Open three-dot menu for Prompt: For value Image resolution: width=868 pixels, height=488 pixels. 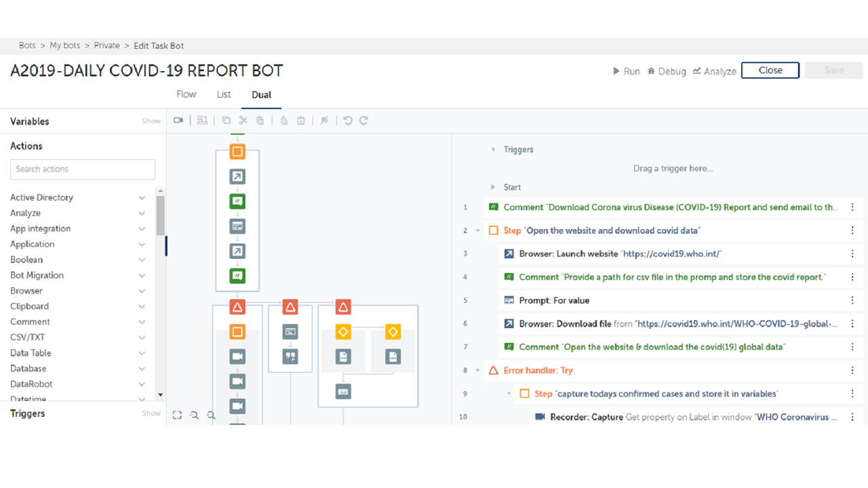click(x=852, y=300)
